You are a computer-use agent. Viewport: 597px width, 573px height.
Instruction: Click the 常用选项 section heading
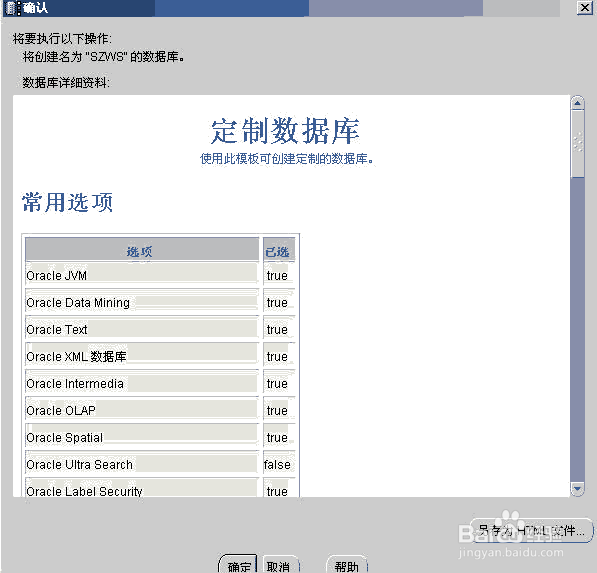(67, 202)
